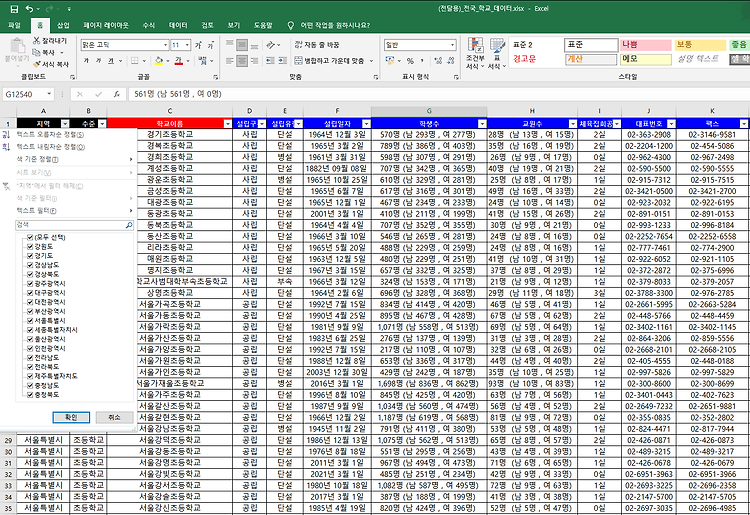The image size is (750, 515).
Task: Open the 파일 (File) tab
Action: pyautogui.click(x=15, y=25)
